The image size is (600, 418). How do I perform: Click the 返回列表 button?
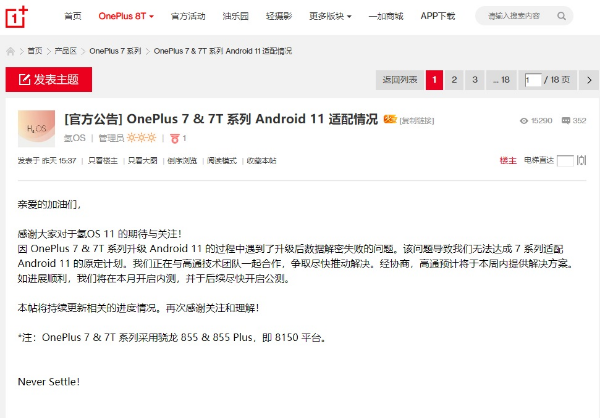coord(399,80)
